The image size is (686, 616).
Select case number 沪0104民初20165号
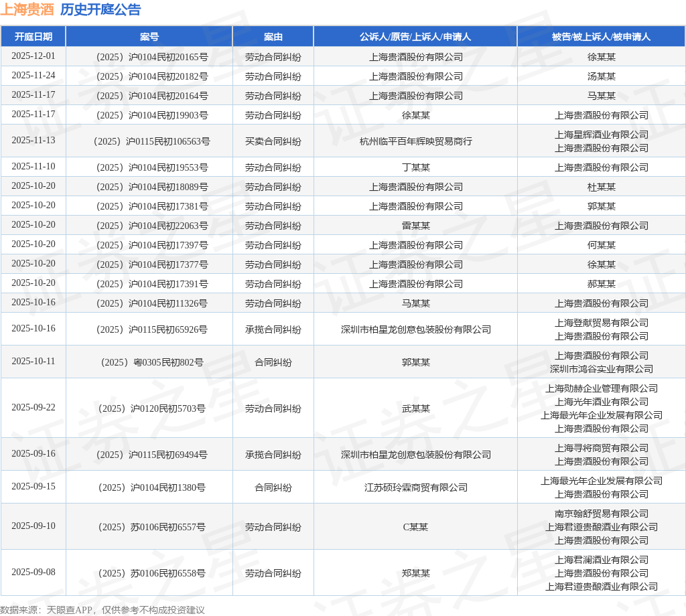152,57
